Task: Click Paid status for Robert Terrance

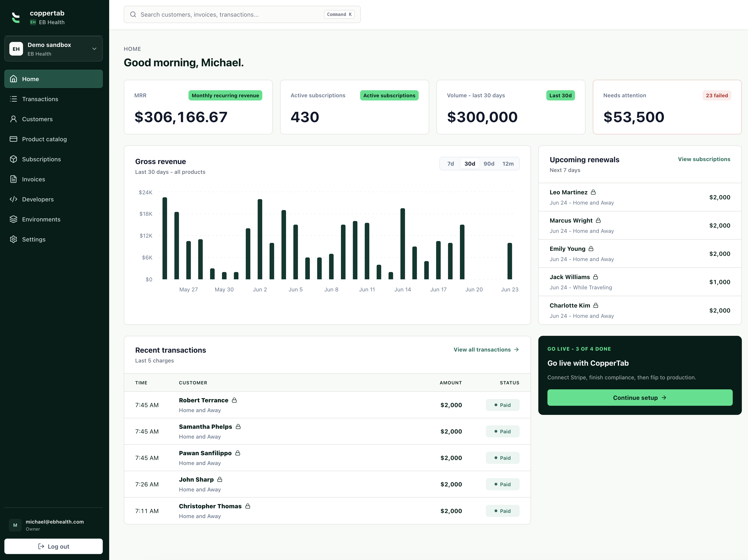Action: point(503,405)
